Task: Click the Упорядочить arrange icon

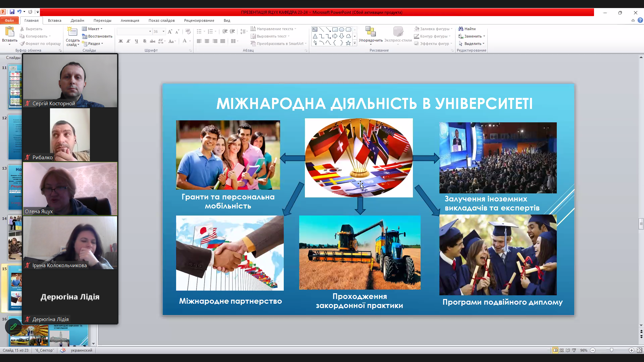Action: (x=370, y=32)
